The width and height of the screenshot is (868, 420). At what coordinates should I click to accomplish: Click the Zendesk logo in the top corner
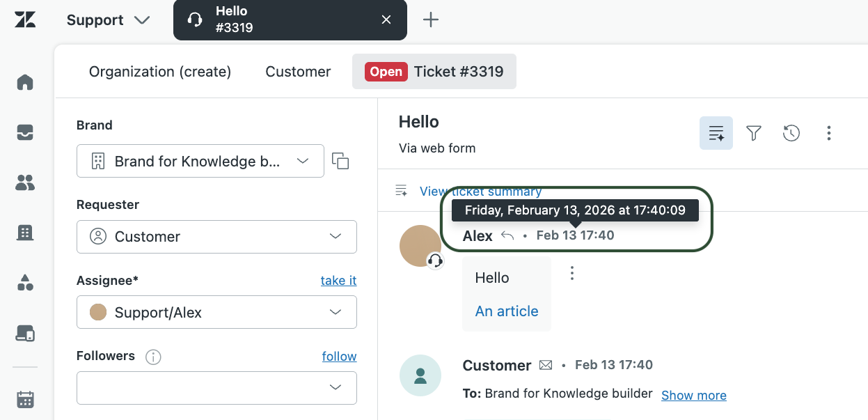[x=24, y=20]
